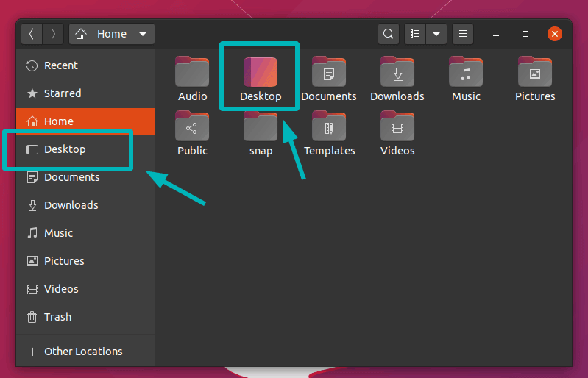
Task: Open the Pictures folder icon
Action: [535, 73]
